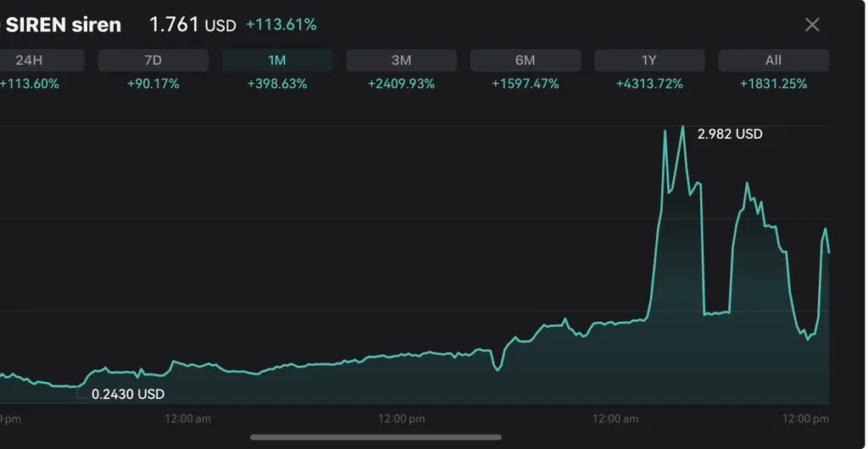The width and height of the screenshot is (868, 449).
Task: Click the SIREN siren title
Action: point(64,25)
